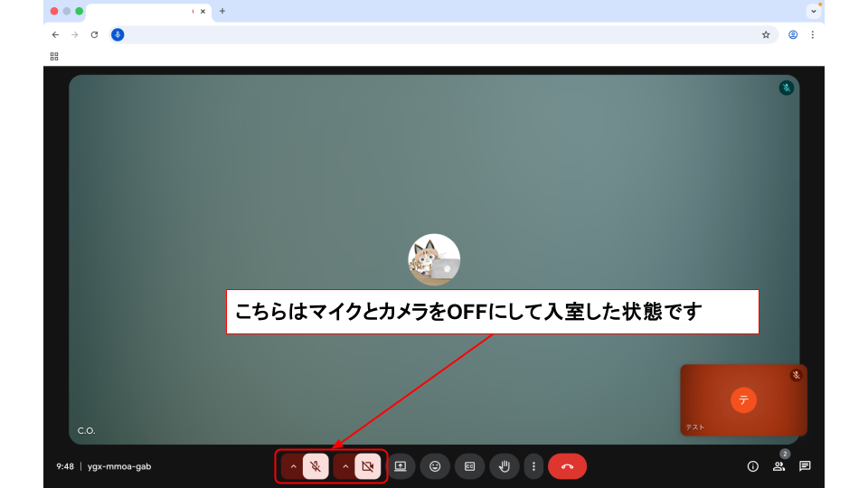Unmute the microphone in the call bar
The image size is (868, 488).
point(316,466)
